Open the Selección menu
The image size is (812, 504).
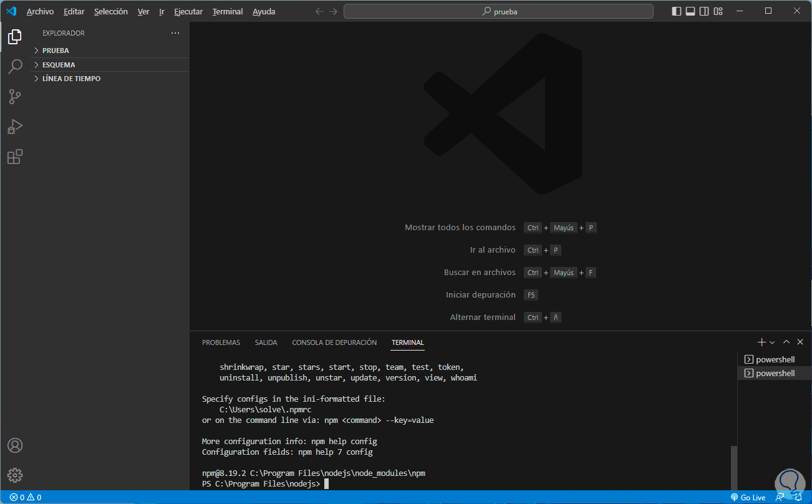[111, 12]
